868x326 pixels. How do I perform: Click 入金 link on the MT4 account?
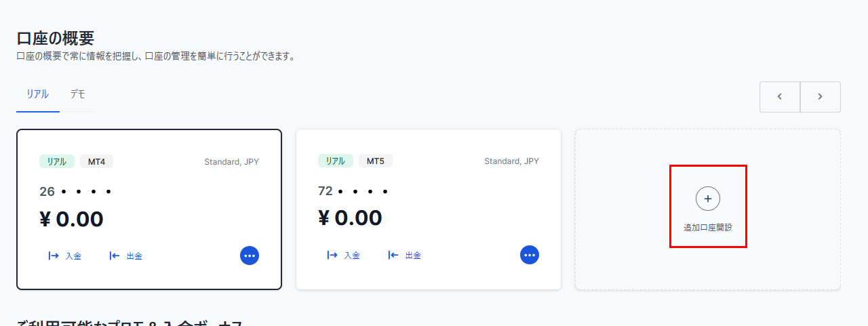click(x=73, y=256)
